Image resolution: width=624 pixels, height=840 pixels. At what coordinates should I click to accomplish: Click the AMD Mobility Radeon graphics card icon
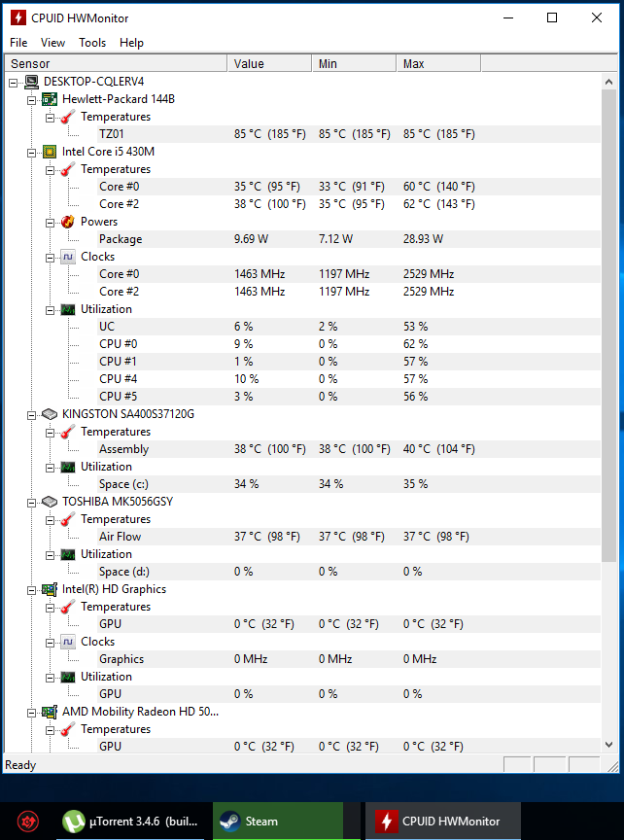(x=50, y=712)
